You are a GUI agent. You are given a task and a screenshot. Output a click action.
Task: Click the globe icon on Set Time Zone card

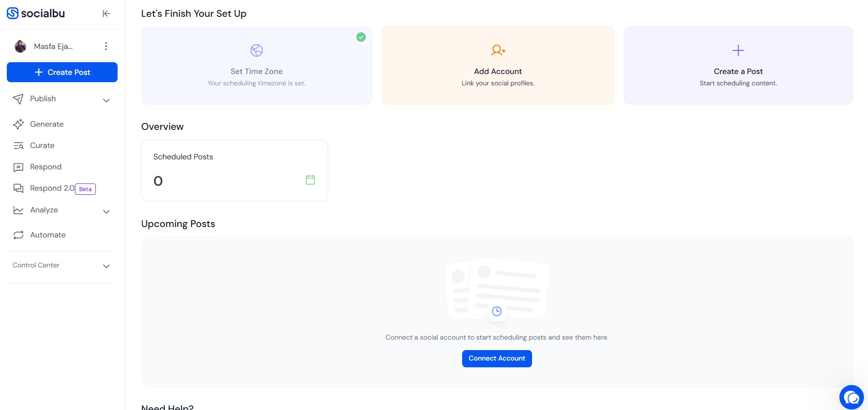click(256, 50)
